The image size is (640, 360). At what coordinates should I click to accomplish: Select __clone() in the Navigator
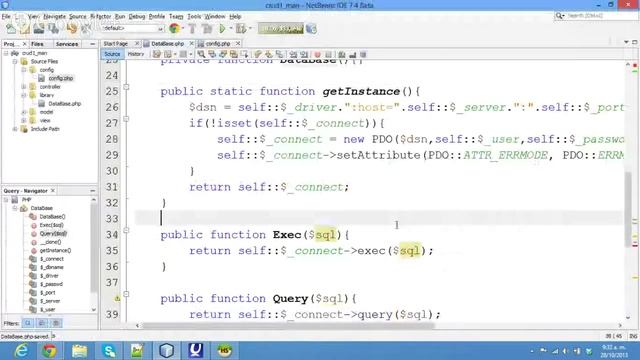50,242
